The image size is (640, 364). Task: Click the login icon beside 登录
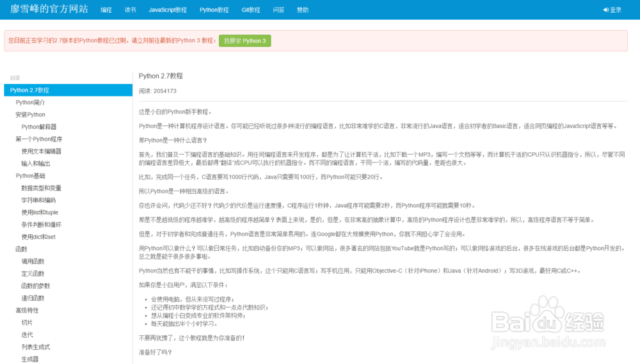[x=605, y=10]
